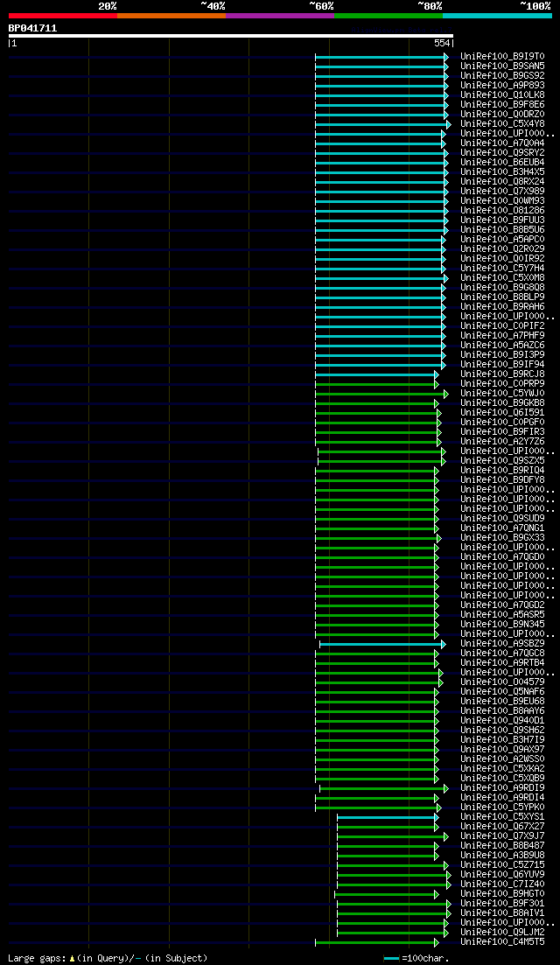This screenshot has width=560, height=965.
Task: Open hit UniRef100_B9GS92
Action: 502,76
